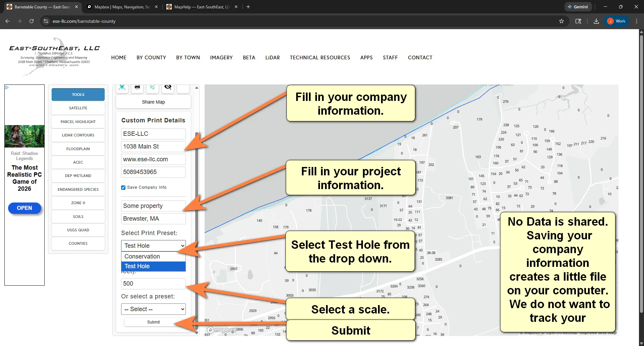Click the Share Map button
Viewport: 644px width, 346px height.
click(x=153, y=102)
